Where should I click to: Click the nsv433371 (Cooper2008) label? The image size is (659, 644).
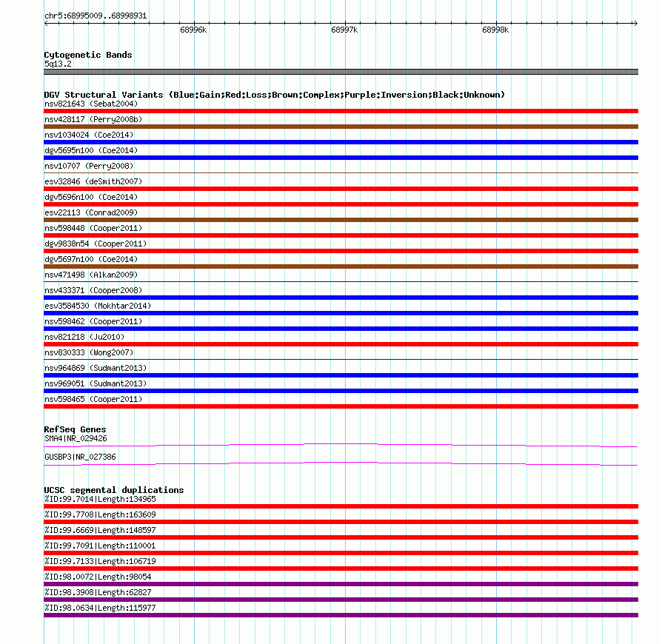(x=93, y=290)
